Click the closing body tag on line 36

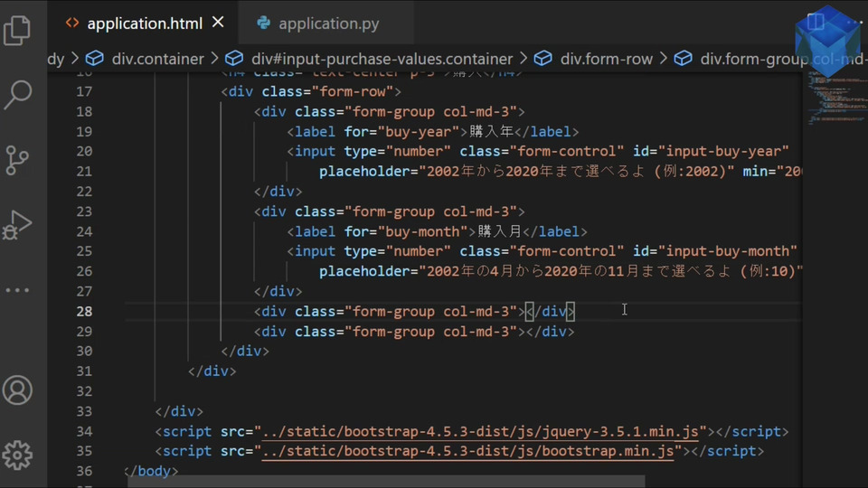[151, 471]
